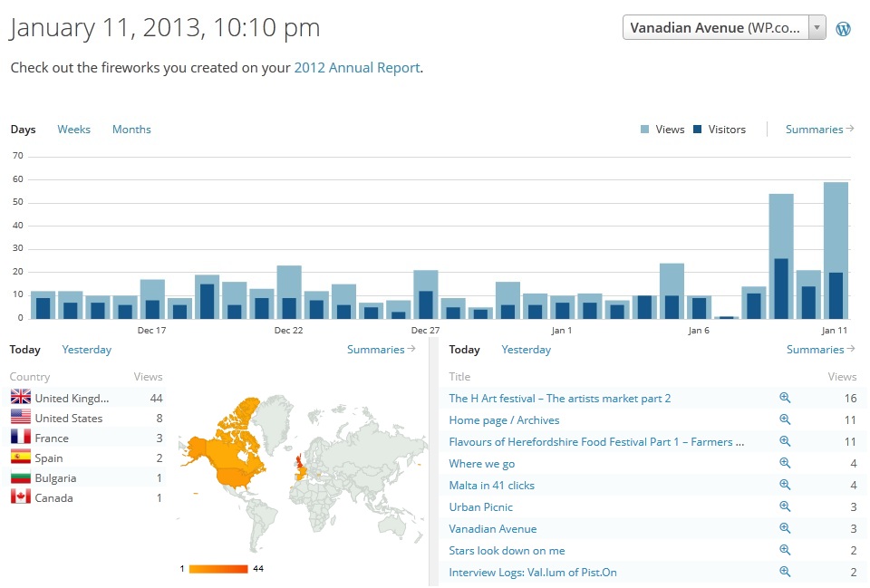The width and height of the screenshot is (870, 588).
Task: Click the WordPress logo icon
Action: [843, 28]
